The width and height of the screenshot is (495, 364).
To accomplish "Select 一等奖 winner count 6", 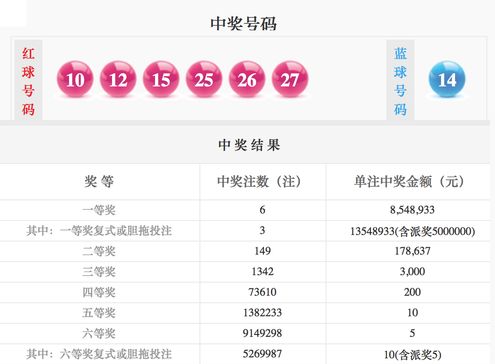I will (x=262, y=210).
